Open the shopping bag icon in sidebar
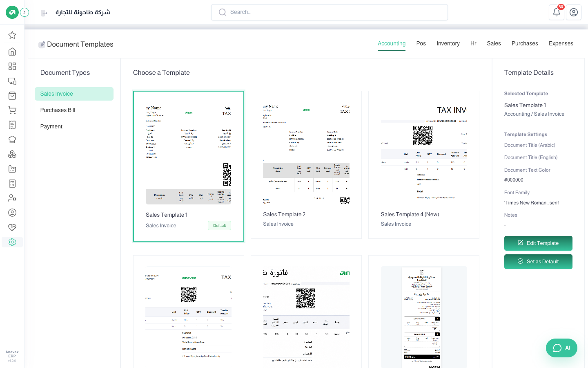Viewport: 588px width, 368px height. click(x=12, y=96)
